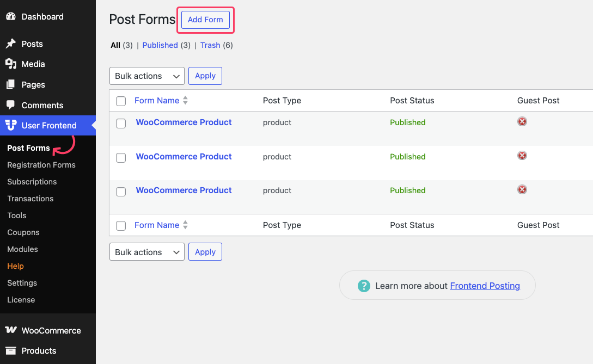Image resolution: width=593 pixels, height=364 pixels.
Task: Click the bottom Apply button
Action: (205, 252)
